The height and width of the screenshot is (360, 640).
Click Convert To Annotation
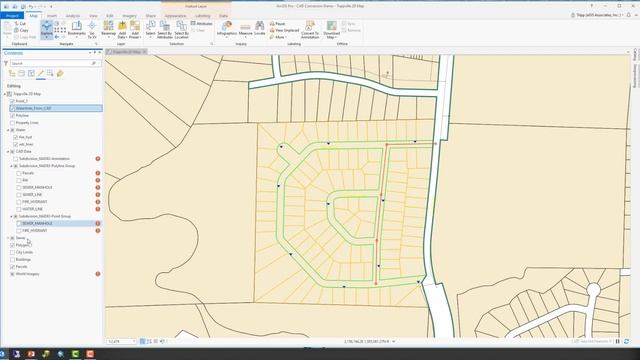310,29
